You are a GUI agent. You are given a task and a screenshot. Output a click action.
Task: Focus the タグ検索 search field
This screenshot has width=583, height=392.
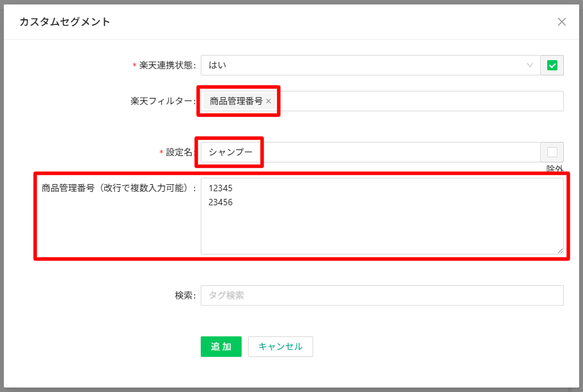tap(382, 295)
